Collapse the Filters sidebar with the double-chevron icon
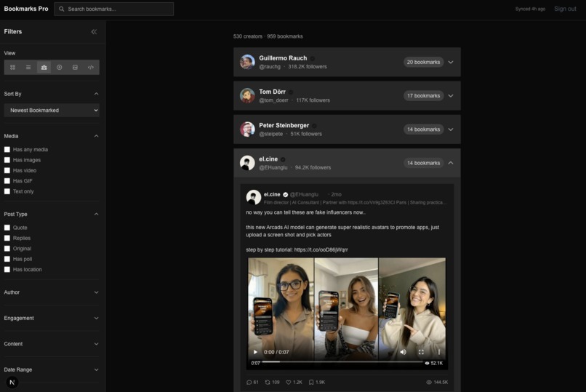Viewport: 586px width, 392px height. coord(94,32)
